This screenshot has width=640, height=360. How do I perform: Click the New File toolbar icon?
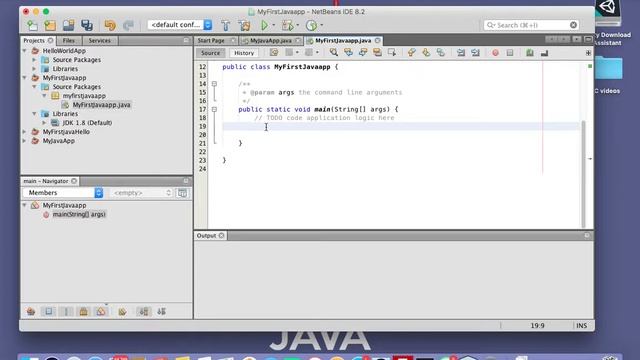pyautogui.click(x=32, y=25)
